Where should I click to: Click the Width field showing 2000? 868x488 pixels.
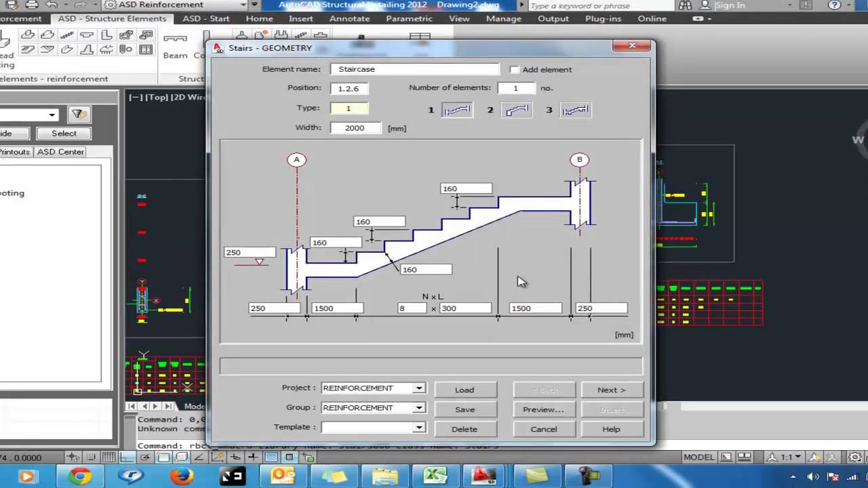(x=355, y=127)
